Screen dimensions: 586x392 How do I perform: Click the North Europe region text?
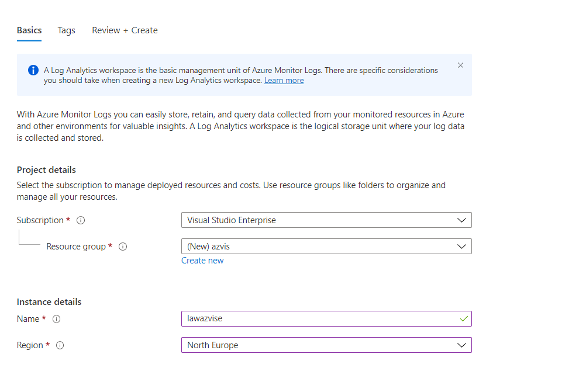(213, 345)
